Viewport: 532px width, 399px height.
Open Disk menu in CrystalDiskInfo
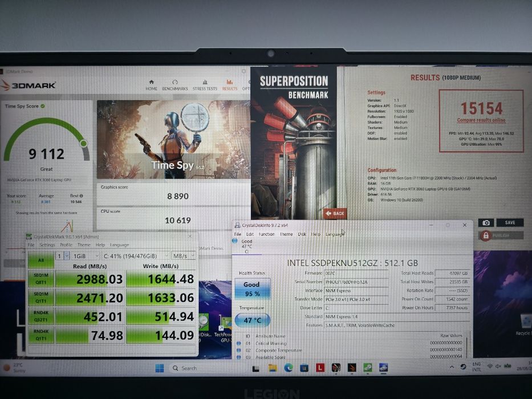click(302, 234)
